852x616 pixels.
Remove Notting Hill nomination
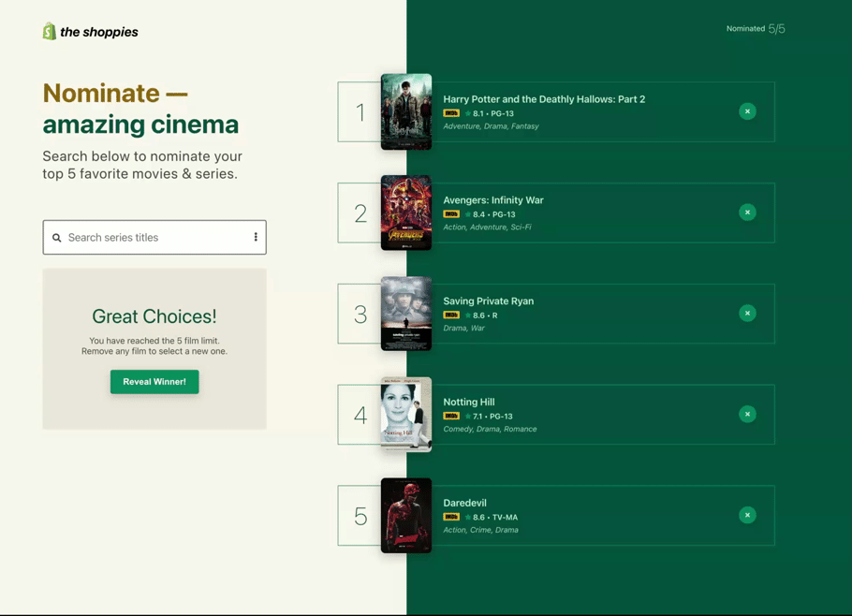(x=747, y=415)
